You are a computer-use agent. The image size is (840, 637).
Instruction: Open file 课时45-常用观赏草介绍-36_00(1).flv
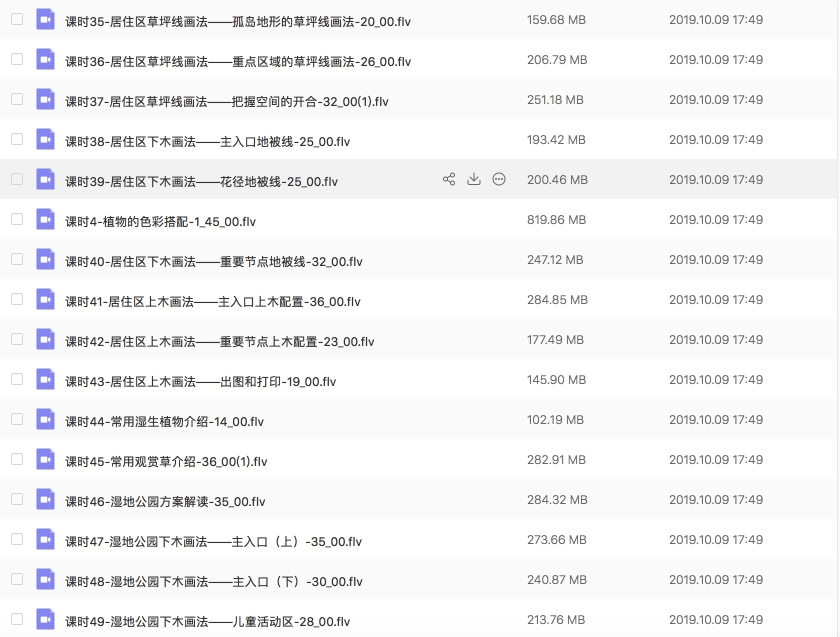pyautogui.click(x=166, y=461)
